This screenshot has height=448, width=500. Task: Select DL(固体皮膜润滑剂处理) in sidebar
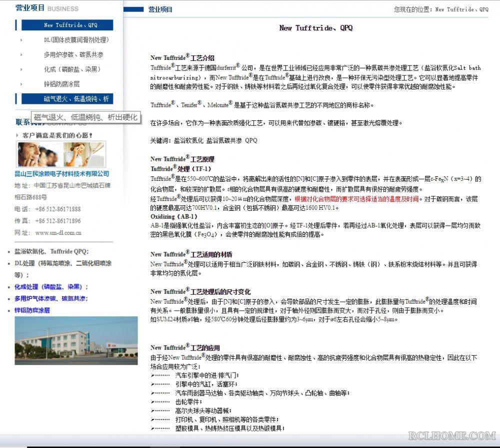(x=76, y=40)
